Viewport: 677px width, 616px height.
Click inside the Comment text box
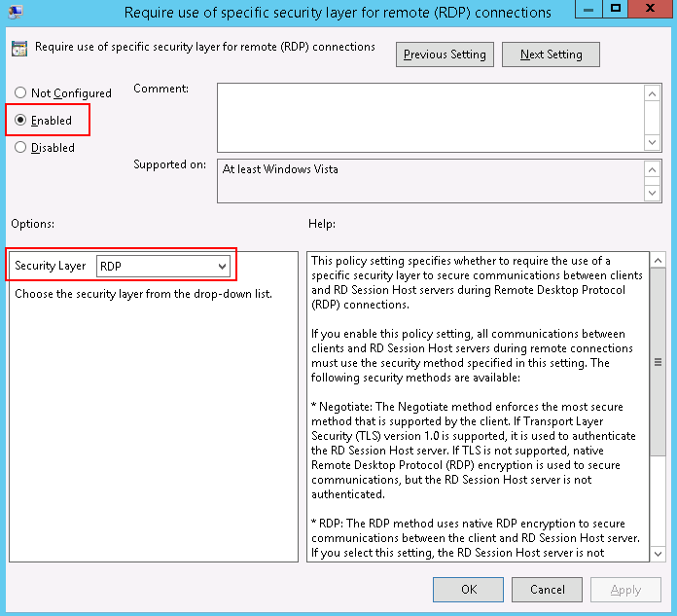[430, 118]
